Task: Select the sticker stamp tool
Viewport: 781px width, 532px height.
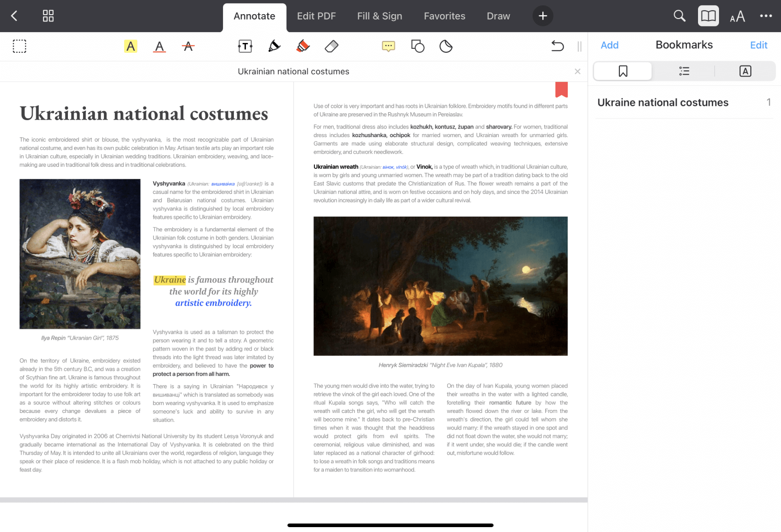Action: click(446, 46)
